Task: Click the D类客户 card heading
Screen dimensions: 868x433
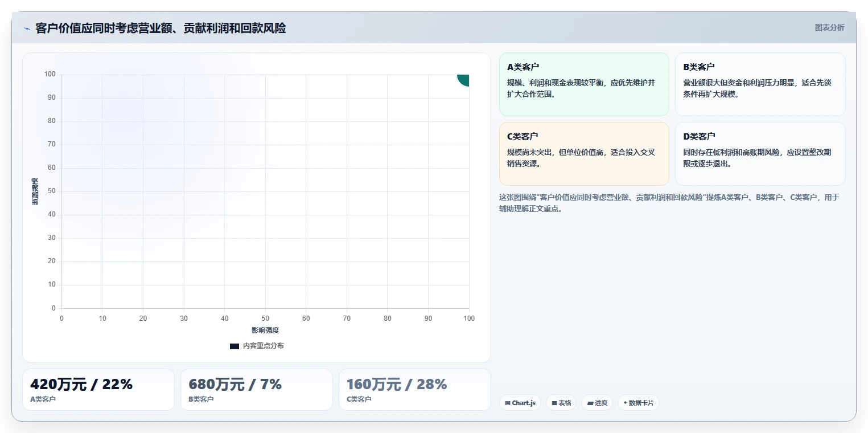Action: [699, 136]
